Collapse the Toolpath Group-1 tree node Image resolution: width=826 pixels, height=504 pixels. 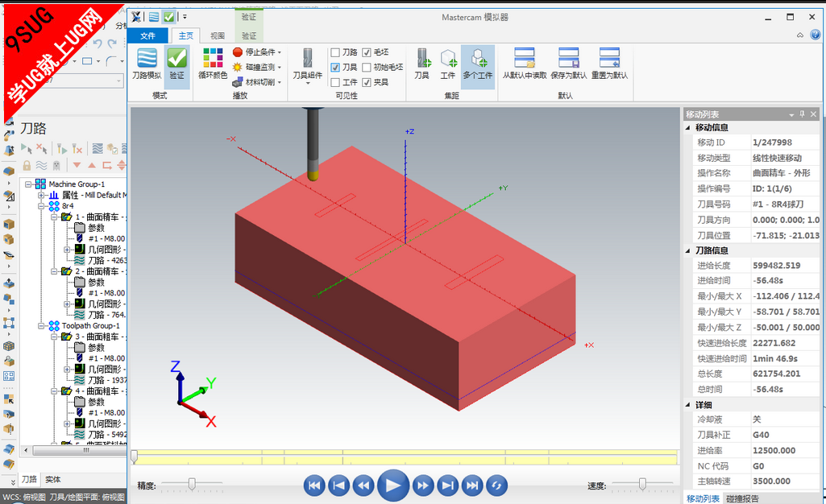click(41, 325)
